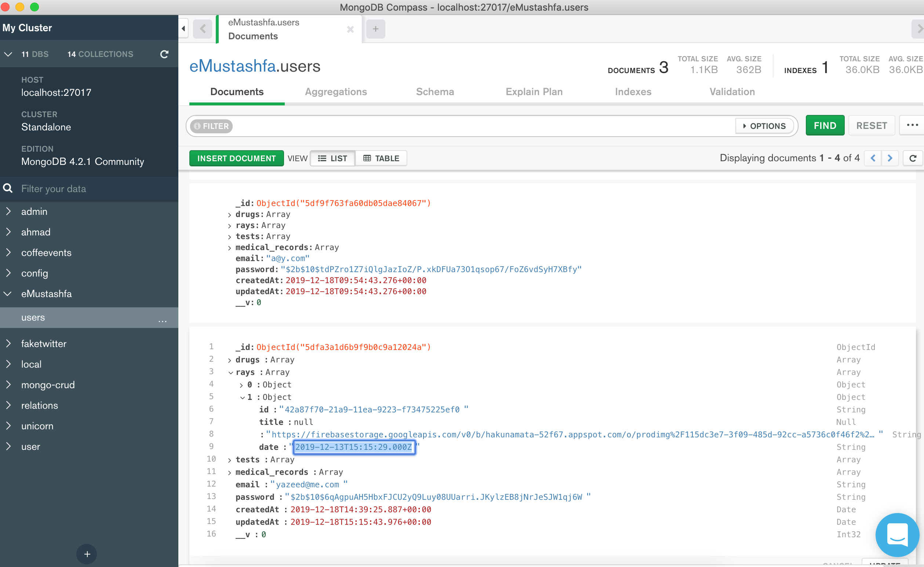Expand the coffeevents database

tap(8, 252)
